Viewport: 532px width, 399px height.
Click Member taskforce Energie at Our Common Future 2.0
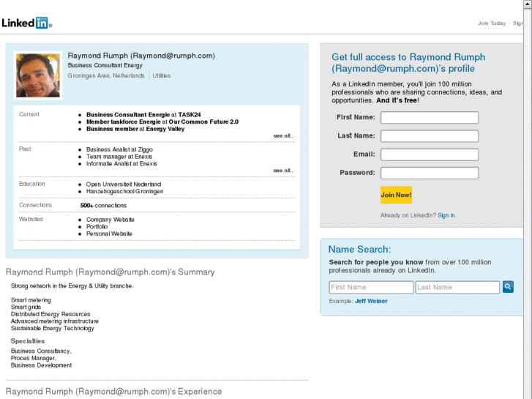(162, 122)
